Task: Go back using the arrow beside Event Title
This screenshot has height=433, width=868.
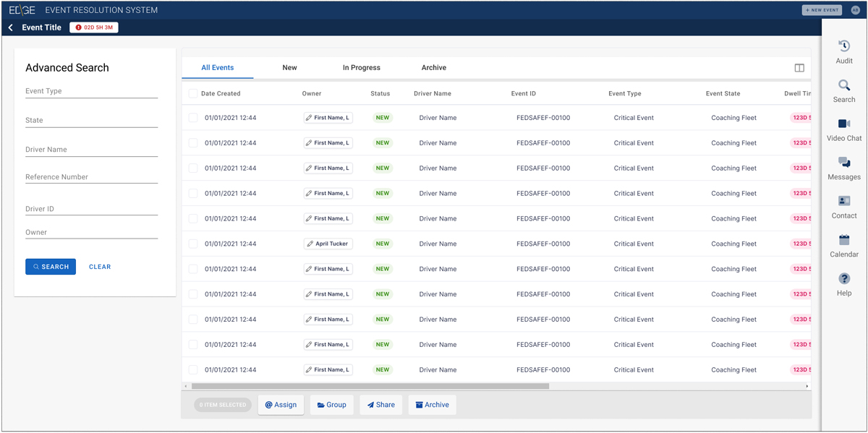Action: [11, 27]
